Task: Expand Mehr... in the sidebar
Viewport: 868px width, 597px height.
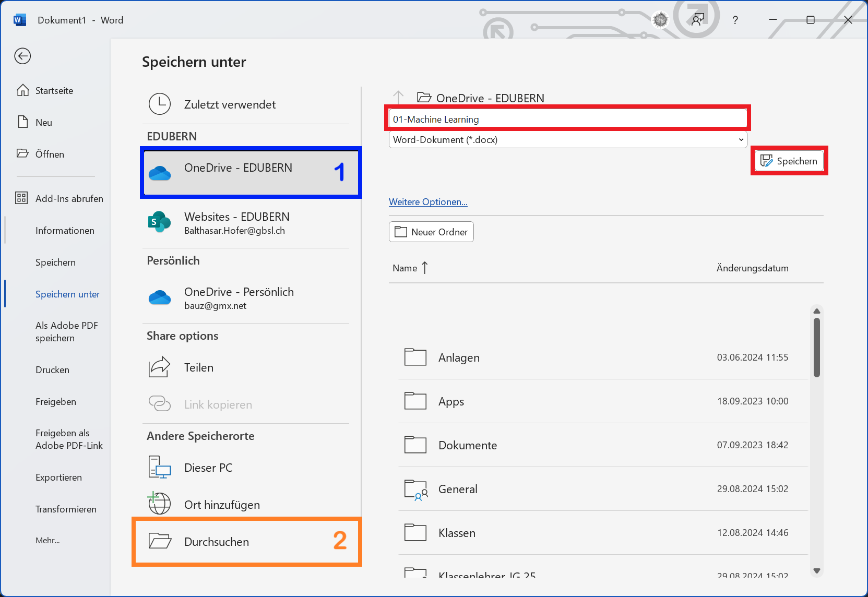Action: (x=47, y=540)
